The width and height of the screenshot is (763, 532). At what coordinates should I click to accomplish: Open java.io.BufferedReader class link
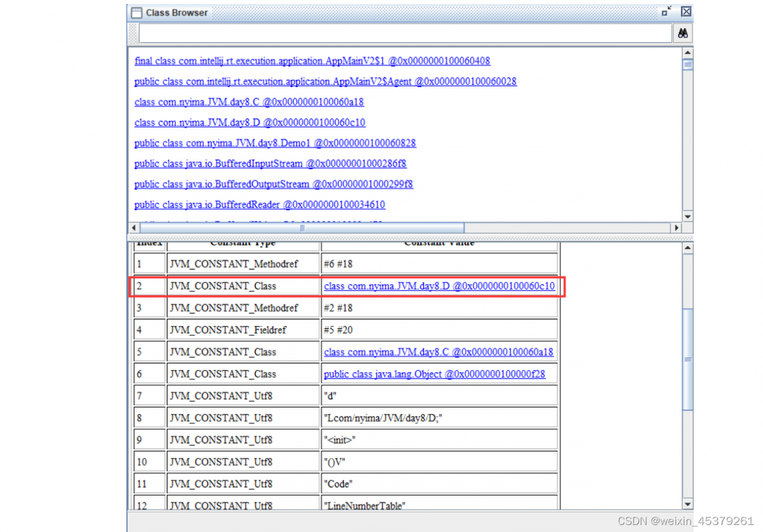pos(260,204)
